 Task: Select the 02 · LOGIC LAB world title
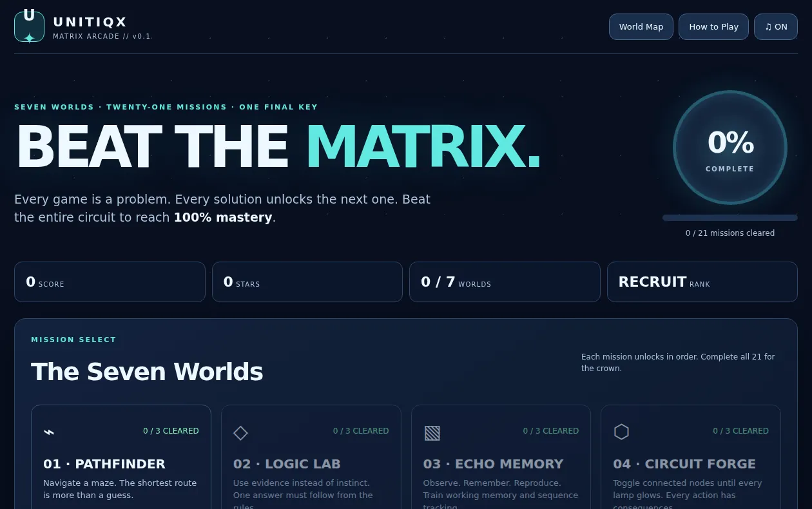tap(287, 464)
